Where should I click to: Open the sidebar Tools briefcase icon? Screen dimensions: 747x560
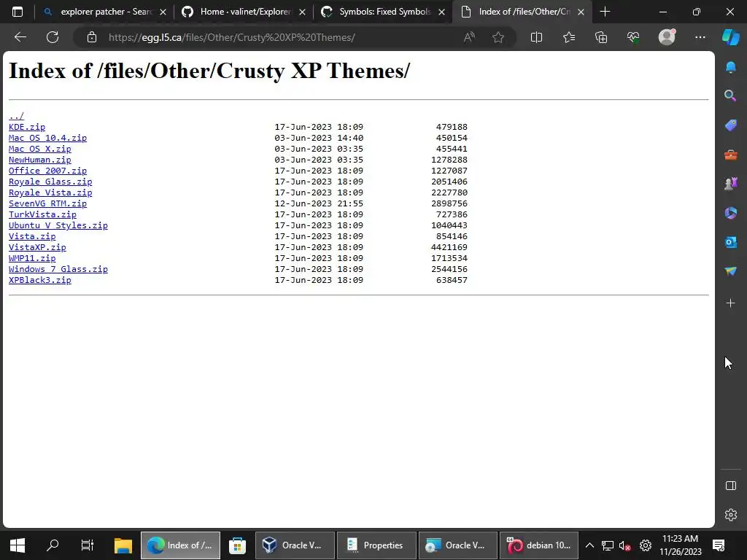coord(731,155)
